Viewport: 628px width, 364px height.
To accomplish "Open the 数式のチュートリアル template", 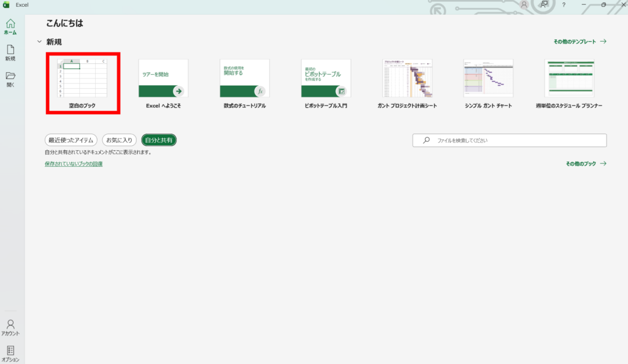I will tap(245, 84).
